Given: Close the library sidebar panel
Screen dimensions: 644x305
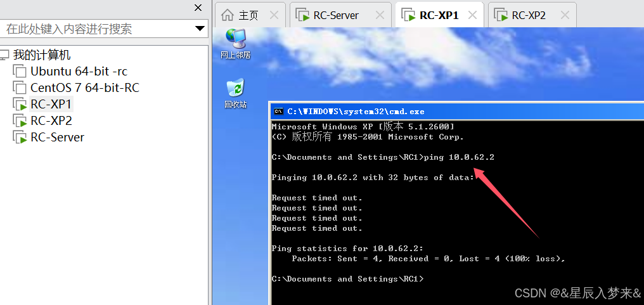Looking at the screenshot, I should (x=198, y=8).
